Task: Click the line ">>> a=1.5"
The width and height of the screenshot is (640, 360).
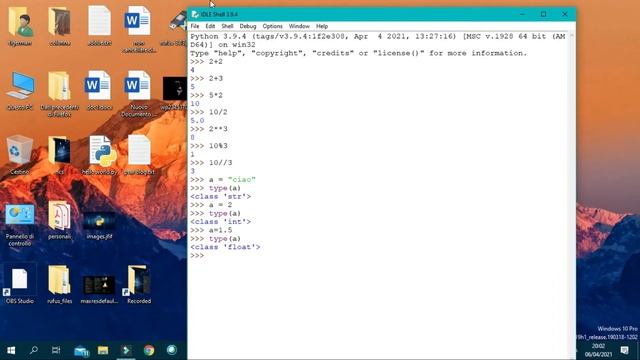Action: click(211, 230)
